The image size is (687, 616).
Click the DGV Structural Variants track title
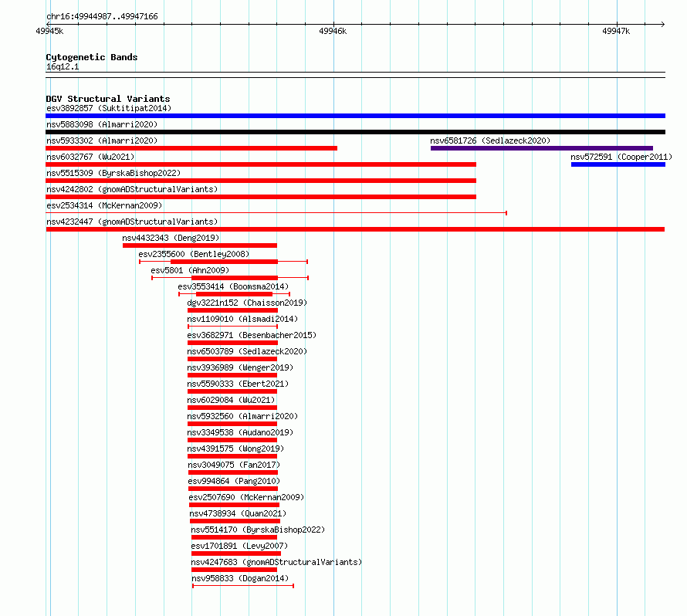[x=108, y=99]
